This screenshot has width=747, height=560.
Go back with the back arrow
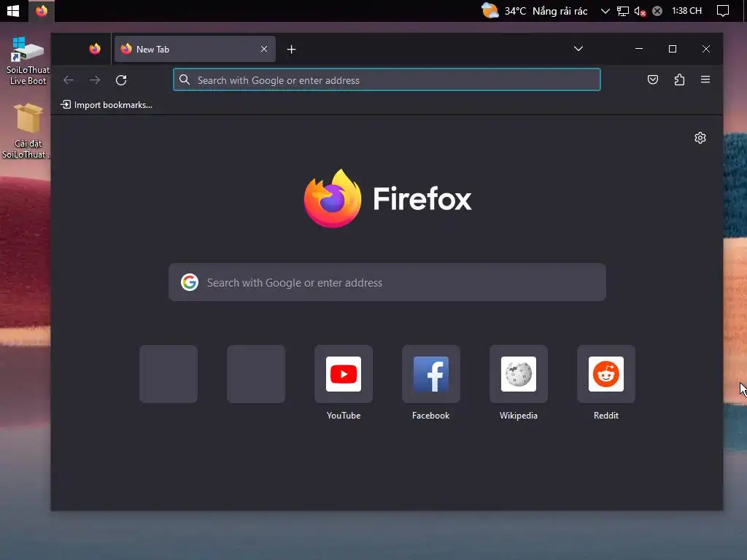click(69, 80)
